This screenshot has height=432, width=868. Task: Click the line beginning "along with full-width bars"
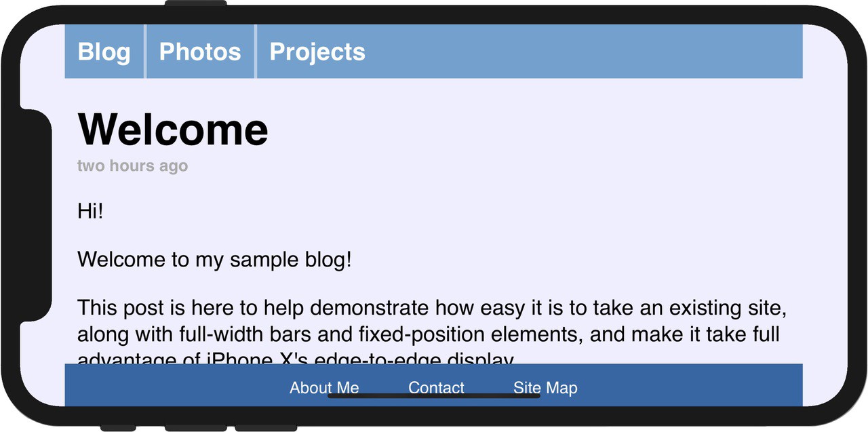point(428,334)
